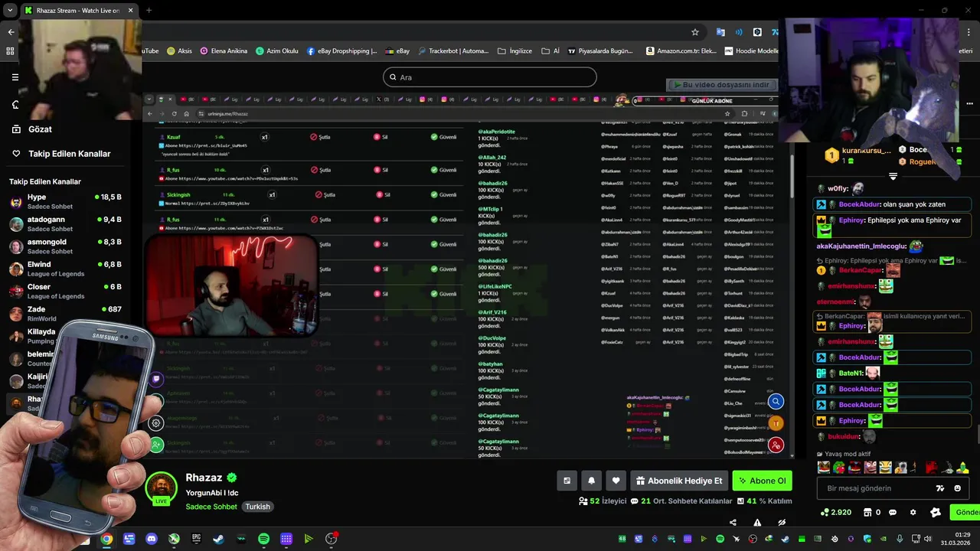
Task: Open a new browser tab
Action: [149, 10]
